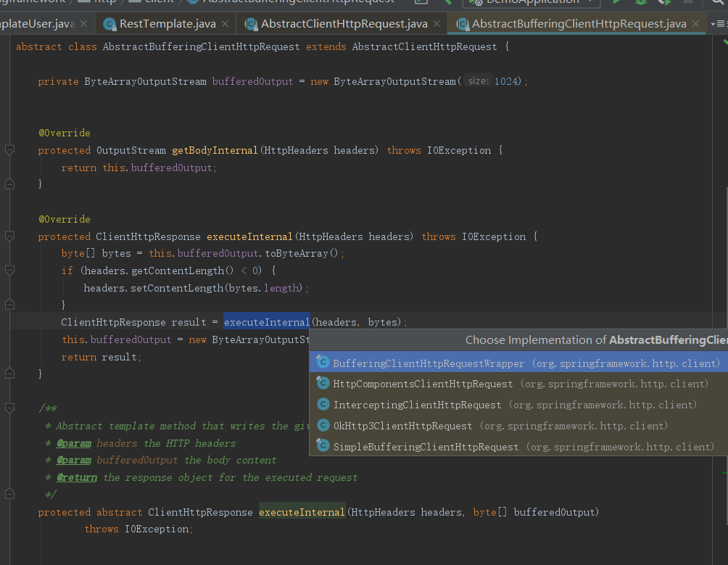Click AbstractBufferingClientHttpRequest class name in declaration
This screenshot has width=728, height=565.
coord(201,47)
